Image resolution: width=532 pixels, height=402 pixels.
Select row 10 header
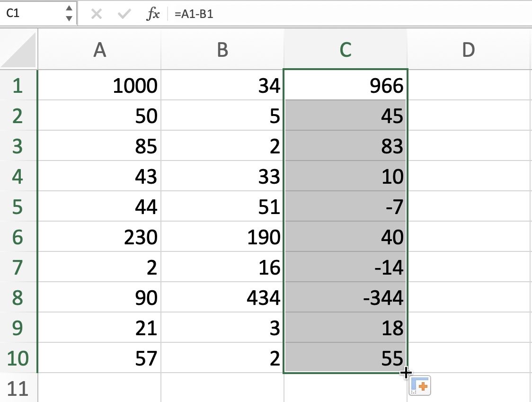18,357
